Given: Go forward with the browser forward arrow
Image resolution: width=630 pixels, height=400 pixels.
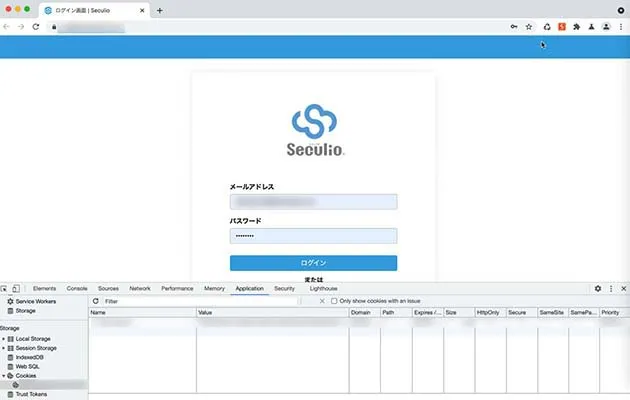Looking at the screenshot, I should click(x=21, y=27).
